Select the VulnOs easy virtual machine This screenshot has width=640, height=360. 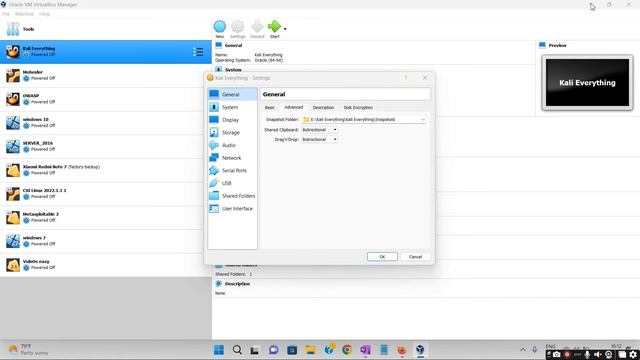106,264
